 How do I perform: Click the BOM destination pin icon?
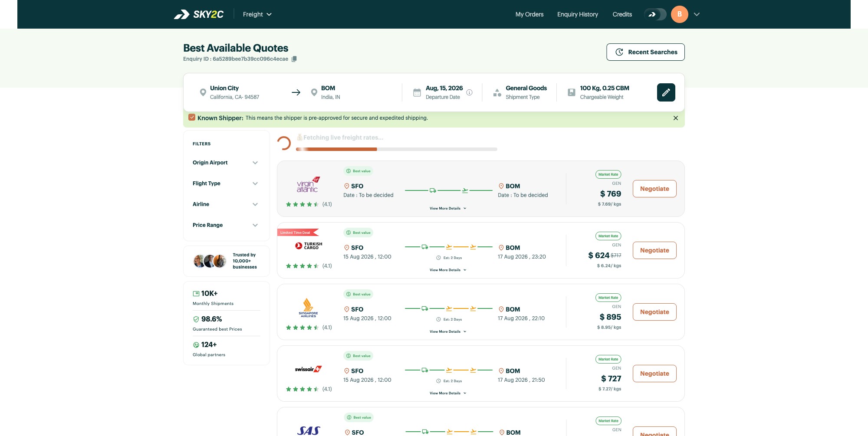314,92
